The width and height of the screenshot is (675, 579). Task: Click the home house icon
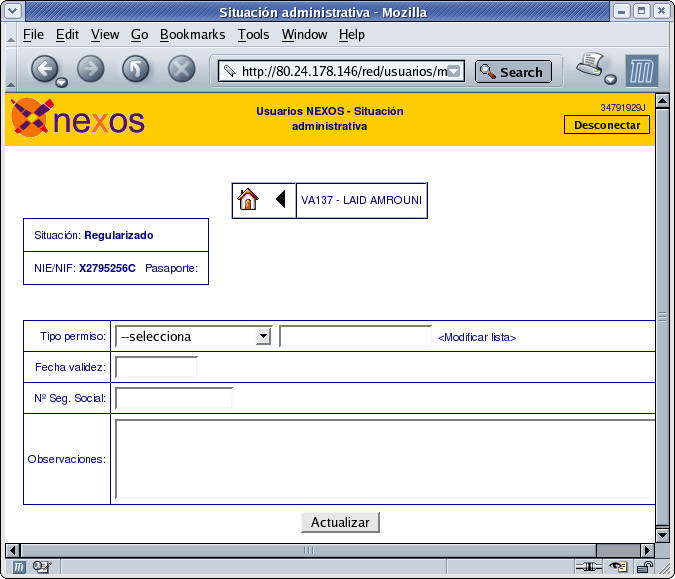[x=248, y=200]
